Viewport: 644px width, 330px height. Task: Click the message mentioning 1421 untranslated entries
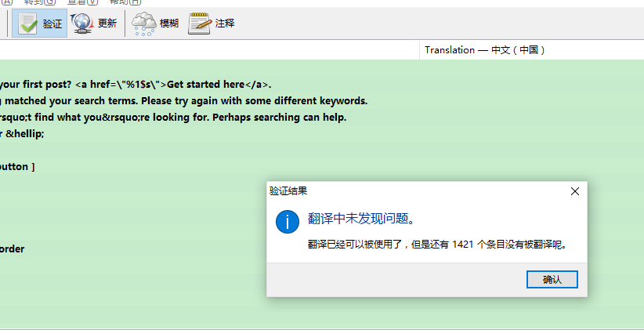[x=436, y=244]
